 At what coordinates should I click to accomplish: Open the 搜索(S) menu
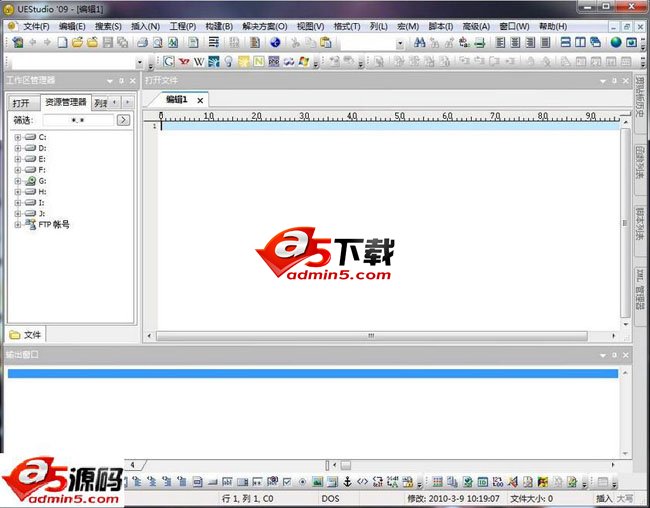(x=108, y=27)
